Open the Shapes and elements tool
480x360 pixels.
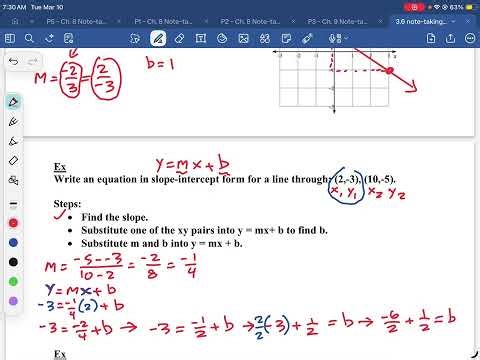pos(265,38)
